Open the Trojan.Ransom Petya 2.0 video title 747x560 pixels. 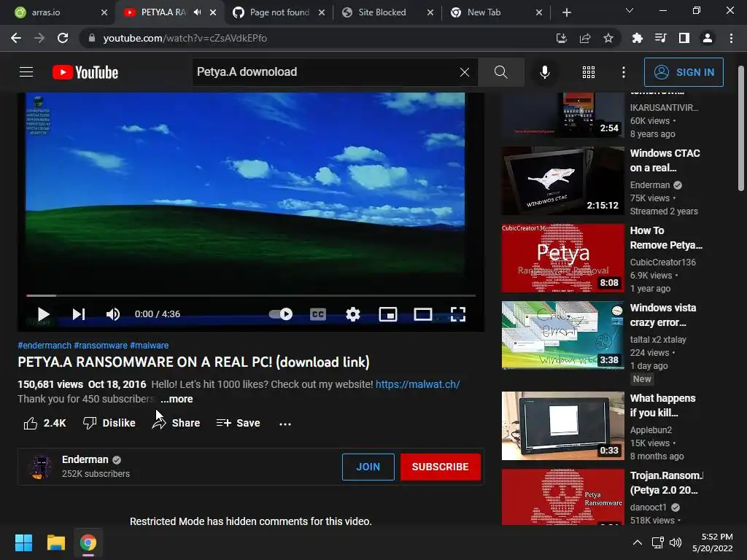click(x=666, y=483)
